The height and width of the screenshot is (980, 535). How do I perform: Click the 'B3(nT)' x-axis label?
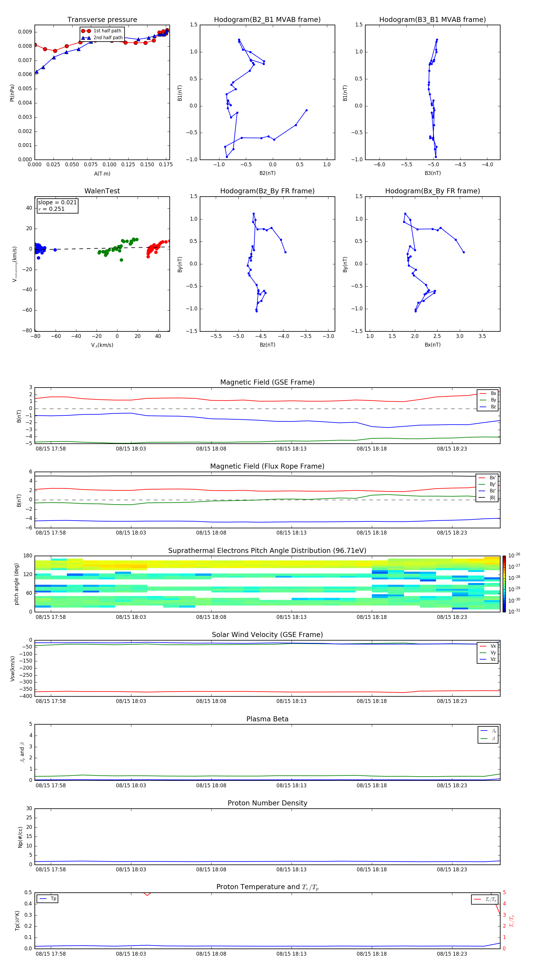(x=432, y=173)
